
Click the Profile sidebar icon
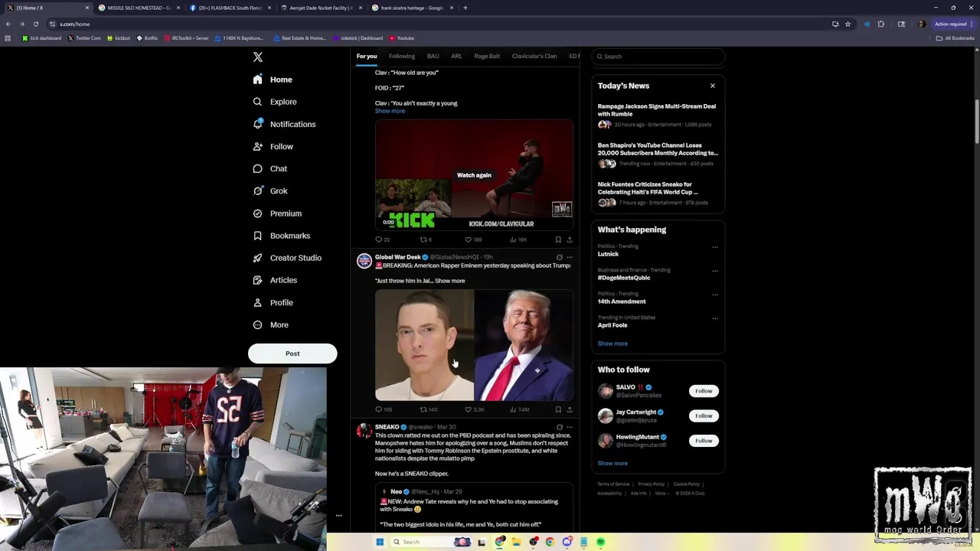click(258, 302)
